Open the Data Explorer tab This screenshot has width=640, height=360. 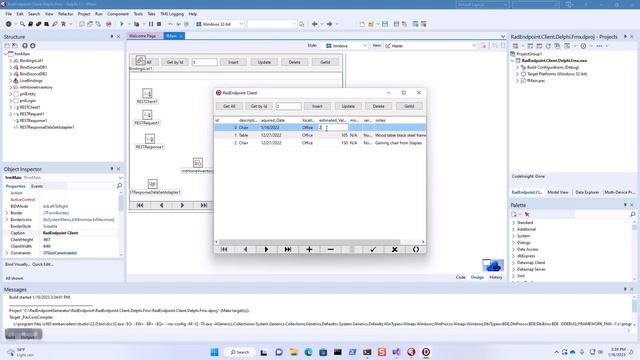(587, 192)
